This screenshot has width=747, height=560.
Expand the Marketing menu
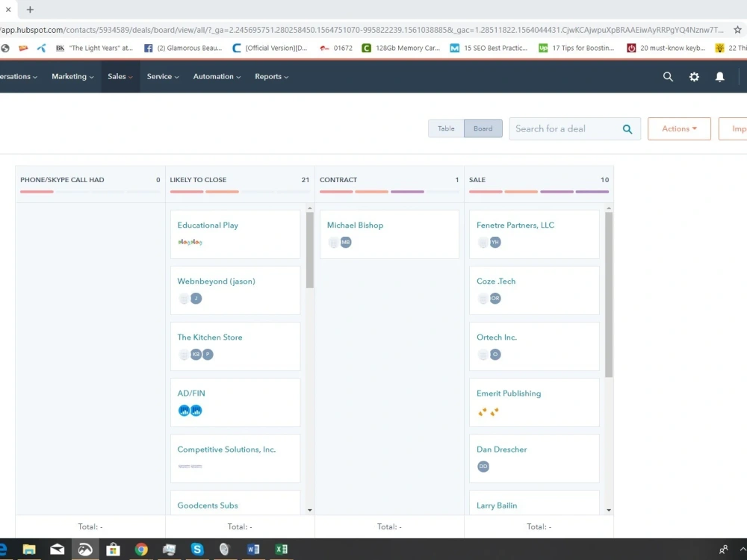tap(72, 77)
